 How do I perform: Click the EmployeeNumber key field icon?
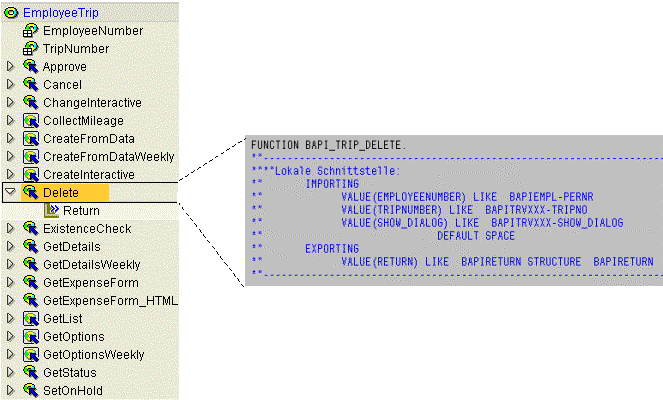(x=30, y=31)
